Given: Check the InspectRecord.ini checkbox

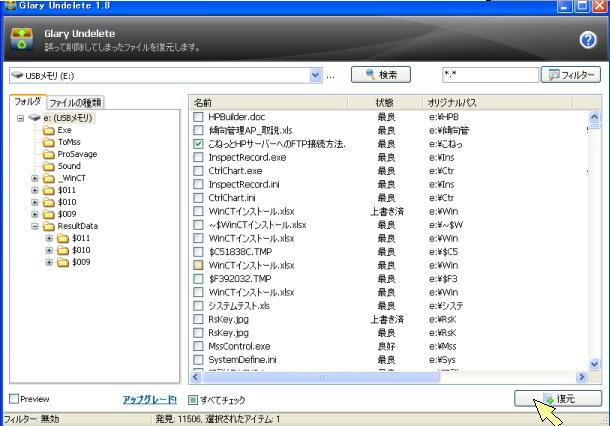Looking at the screenshot, I should tap(198, 184).
